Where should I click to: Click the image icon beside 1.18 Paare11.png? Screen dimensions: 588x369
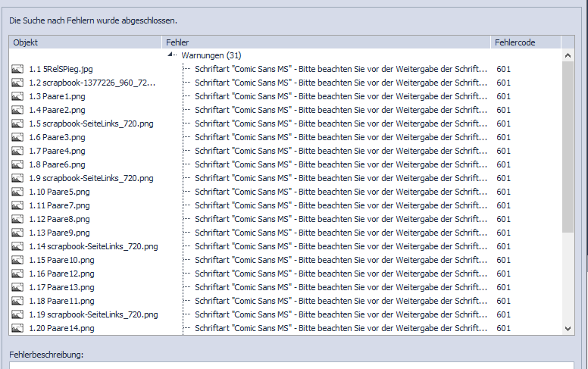coord(17,301)
